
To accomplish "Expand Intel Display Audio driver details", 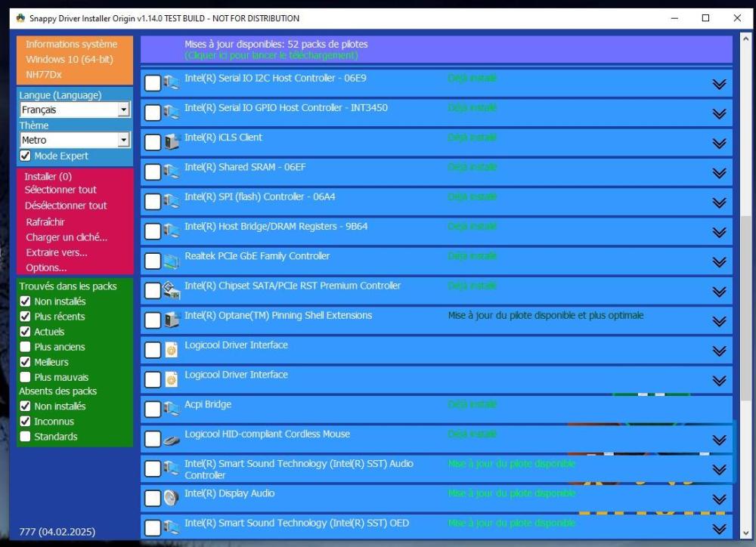I will point(719,499).
